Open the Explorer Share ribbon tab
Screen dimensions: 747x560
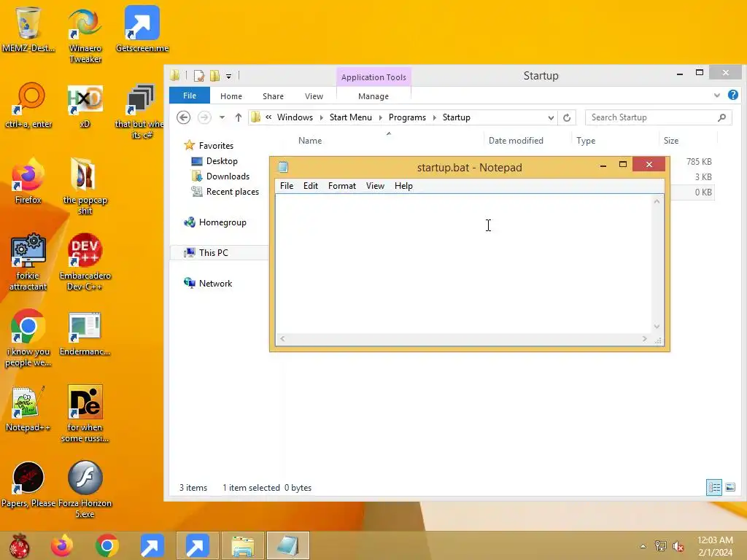point(273,96)
